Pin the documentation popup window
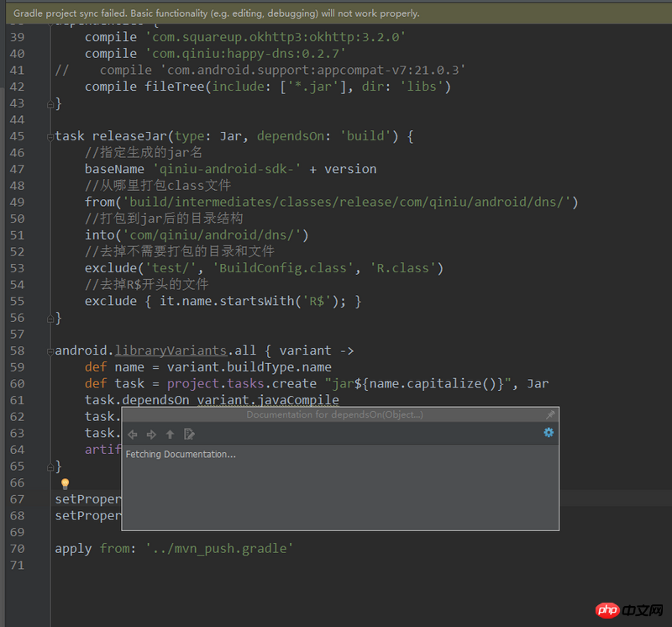Screen dimensions: 672x627 (x=550, y=415)
